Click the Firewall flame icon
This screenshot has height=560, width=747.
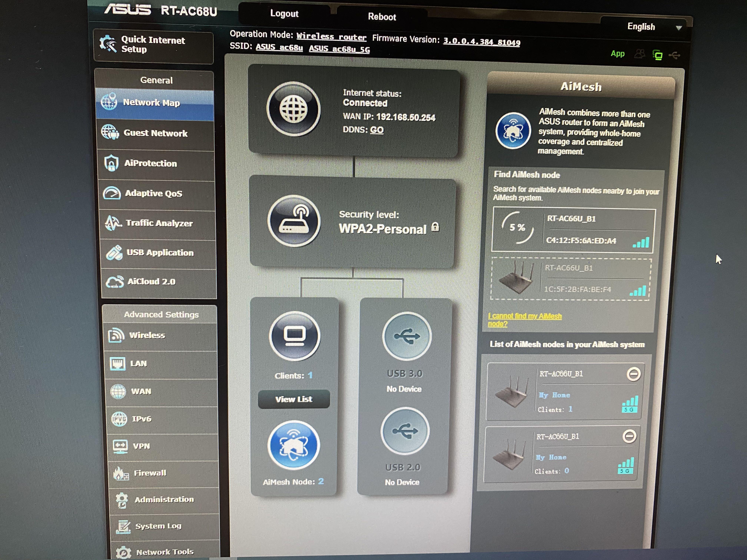click(x=121, y=473)
